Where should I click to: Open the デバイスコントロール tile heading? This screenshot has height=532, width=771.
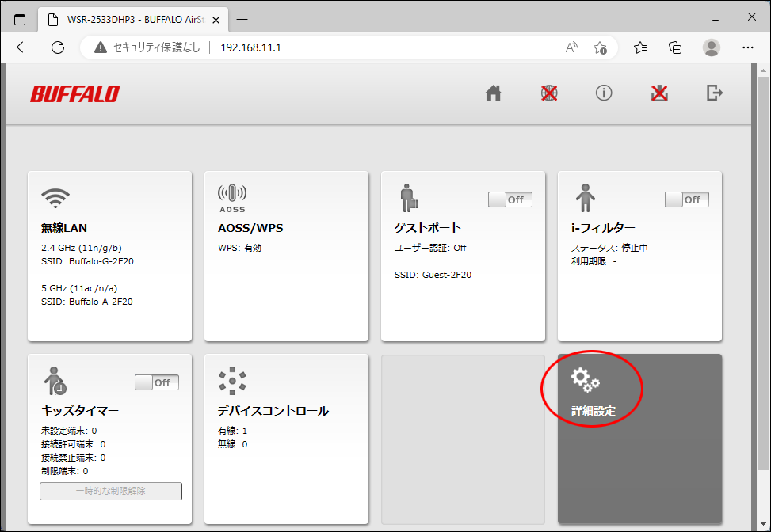(x=273, y=411)
